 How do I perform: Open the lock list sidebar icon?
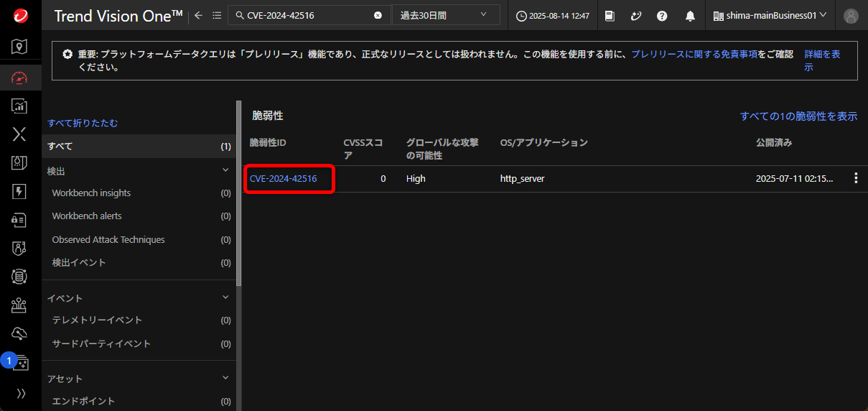20,219
